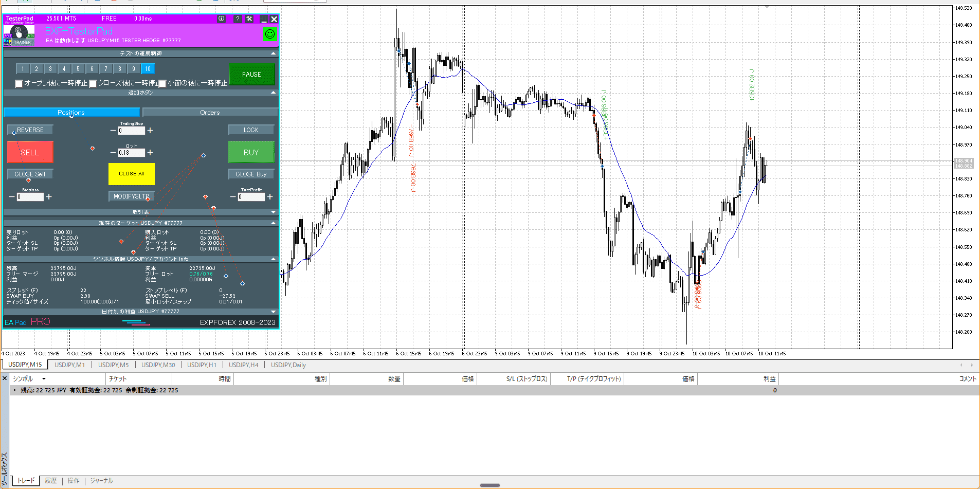Decrease TrailingStop with the minus icon
980x489 pixels.
coord(113,131)
